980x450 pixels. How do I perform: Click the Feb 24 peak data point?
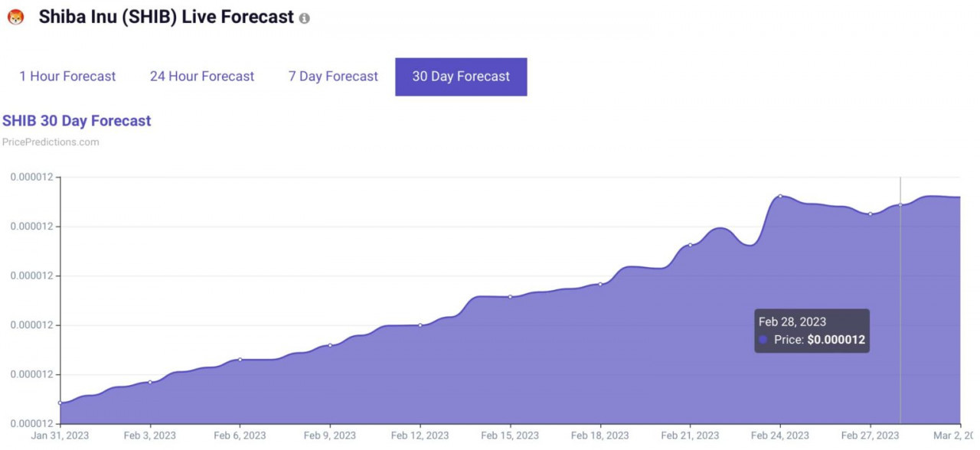pyautogui.click(x=780, y=196)
